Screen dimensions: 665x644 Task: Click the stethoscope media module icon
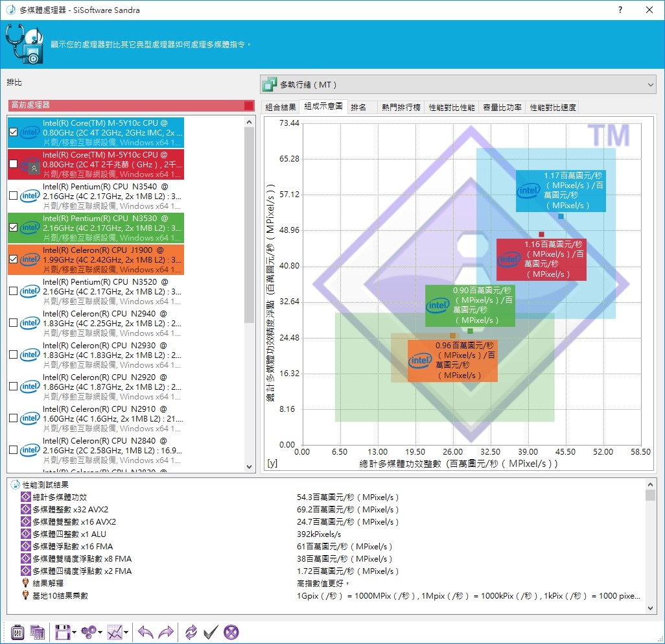pos(24,44)
